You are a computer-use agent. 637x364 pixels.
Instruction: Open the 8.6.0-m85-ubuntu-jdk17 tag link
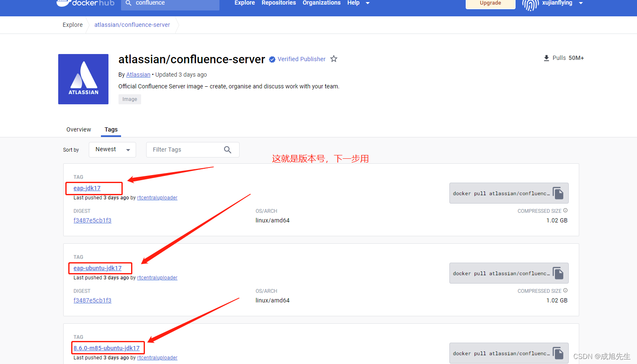click(107, 348)
